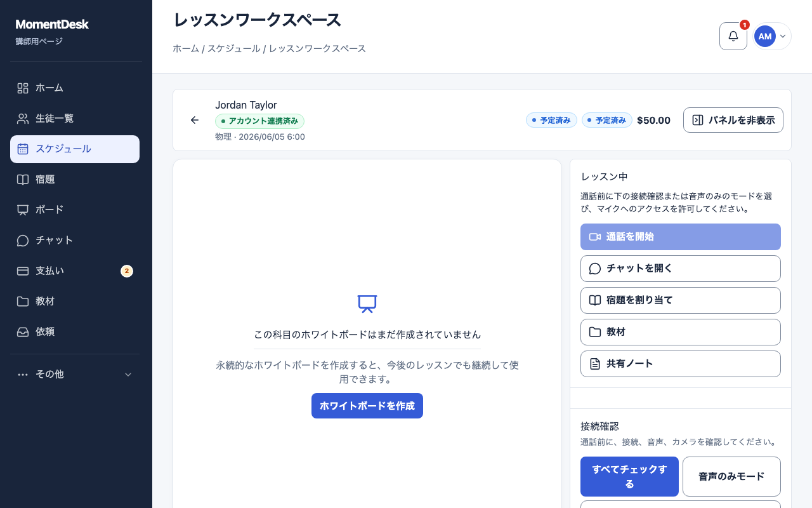The image size is (812, 508).
Task: Open 支払い in the sidebar menu
Action: 75,271
